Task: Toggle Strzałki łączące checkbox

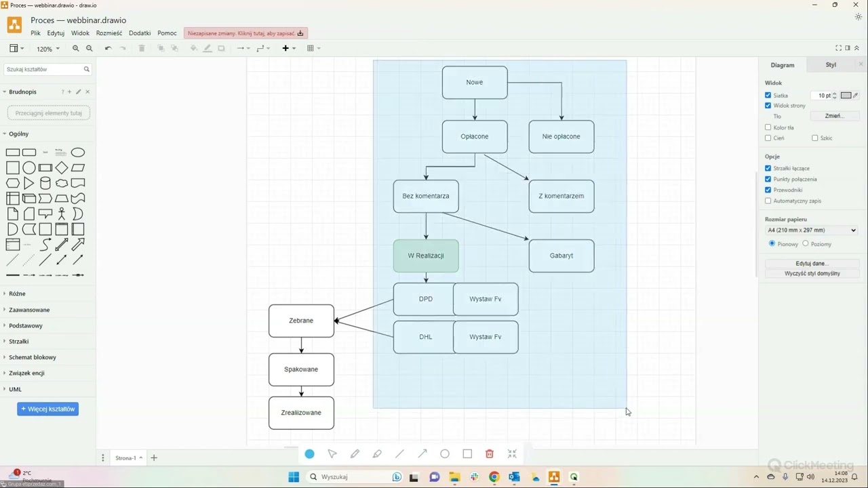Action: (768, 168)
